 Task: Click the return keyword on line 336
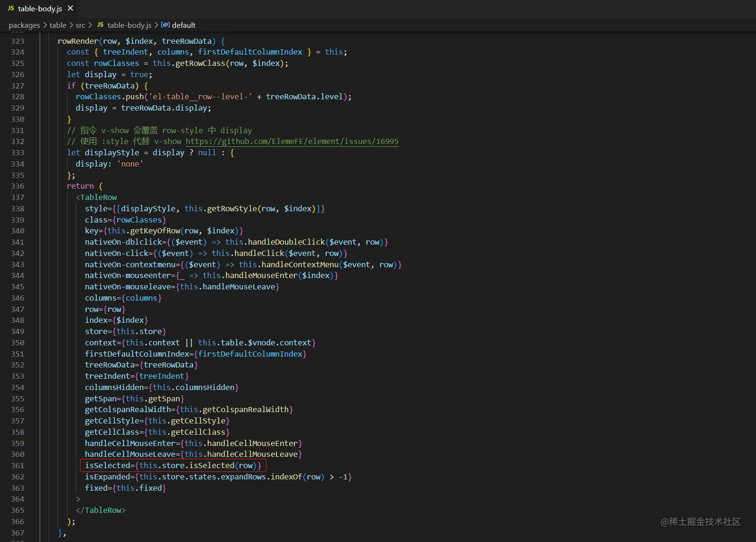pos(80,186)
